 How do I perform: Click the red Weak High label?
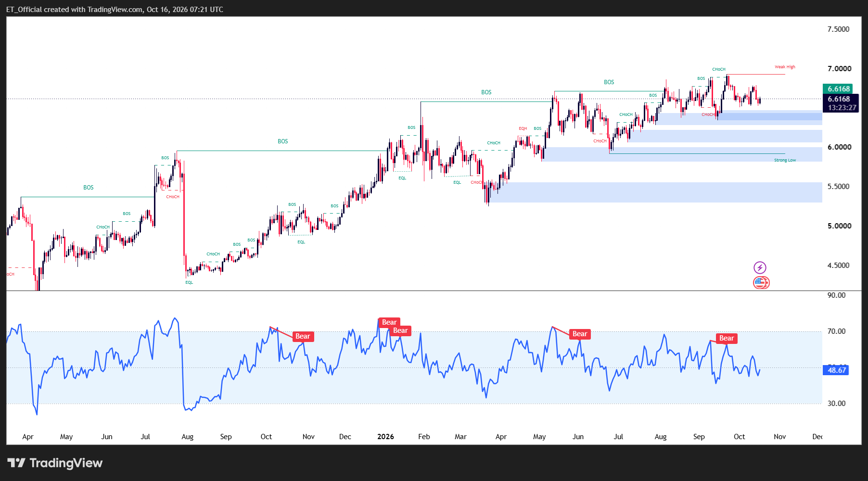(785, 67)
